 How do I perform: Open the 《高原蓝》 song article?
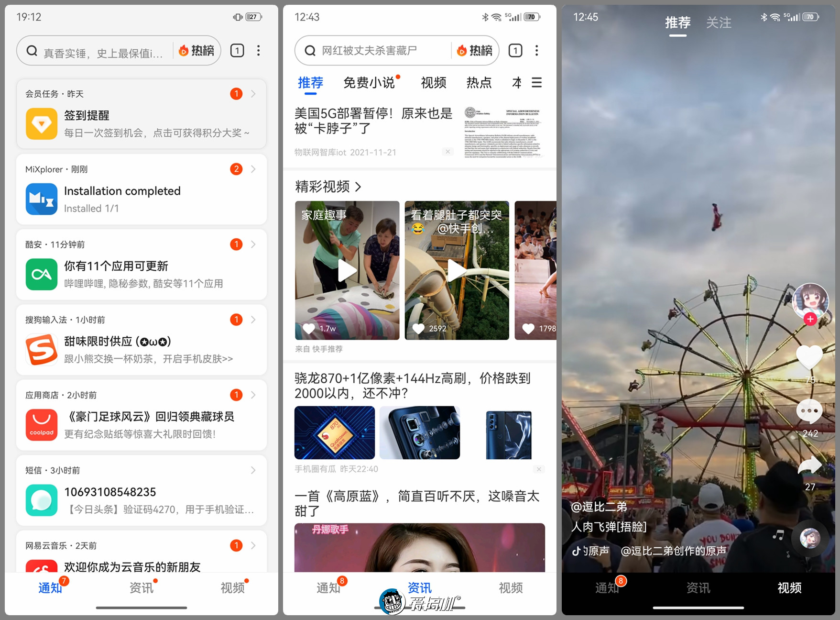click(417, 503)
